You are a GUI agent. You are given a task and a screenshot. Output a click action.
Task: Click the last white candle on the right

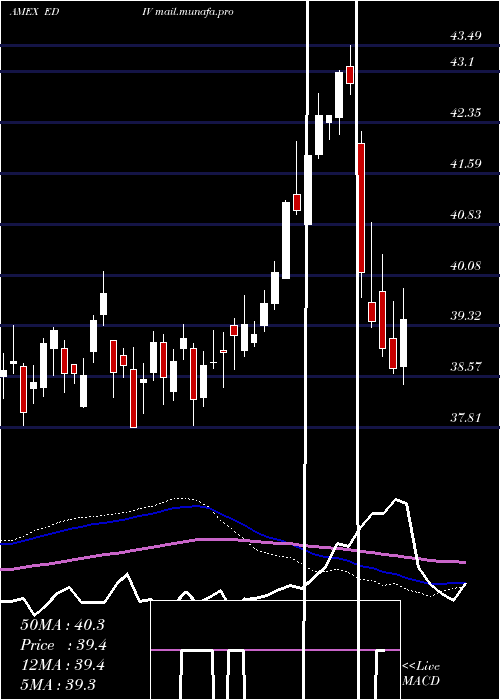click(x=404, y=343)
